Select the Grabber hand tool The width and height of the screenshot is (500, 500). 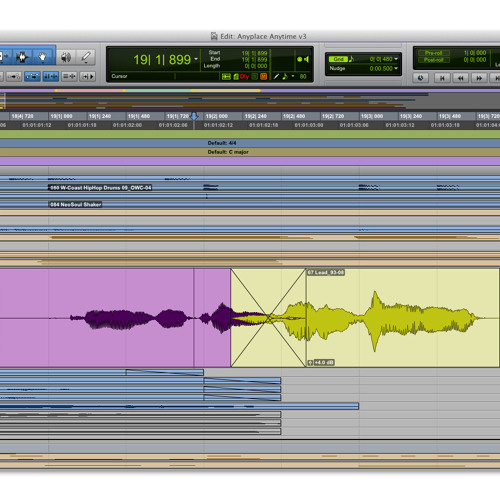coord(43,57)
